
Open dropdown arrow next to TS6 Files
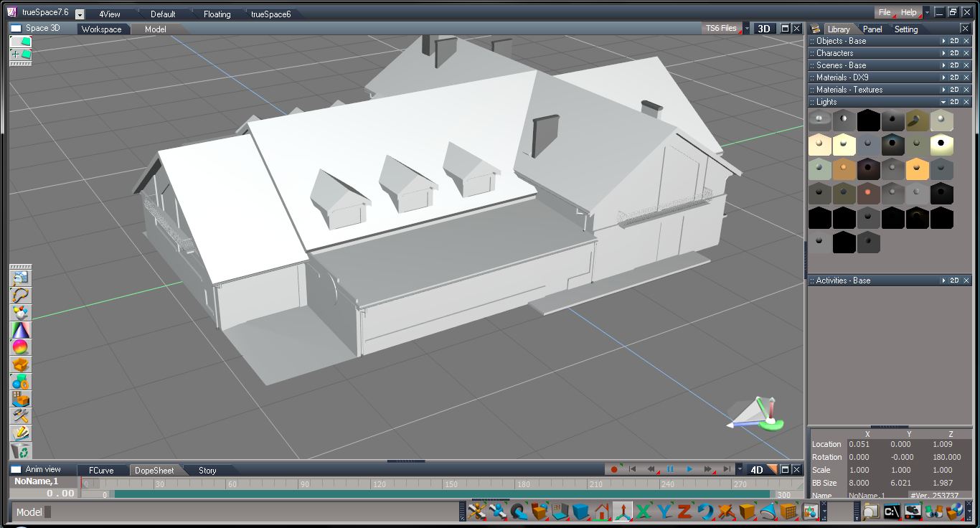pos(747,29)
